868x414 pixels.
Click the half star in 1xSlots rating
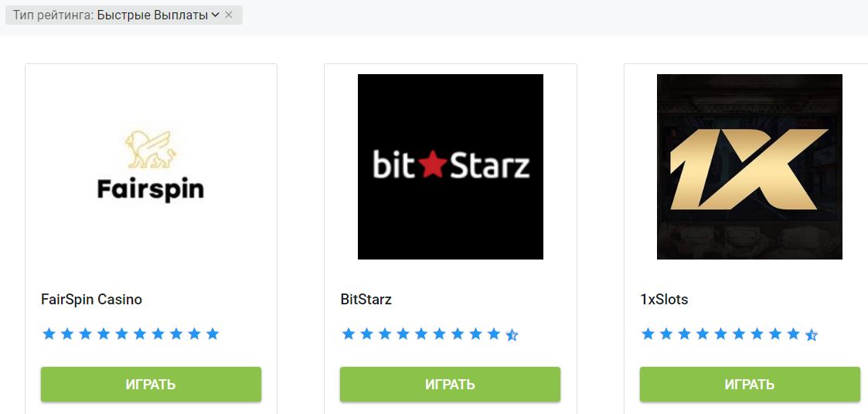pyautogui.click(x=812, y=334)
